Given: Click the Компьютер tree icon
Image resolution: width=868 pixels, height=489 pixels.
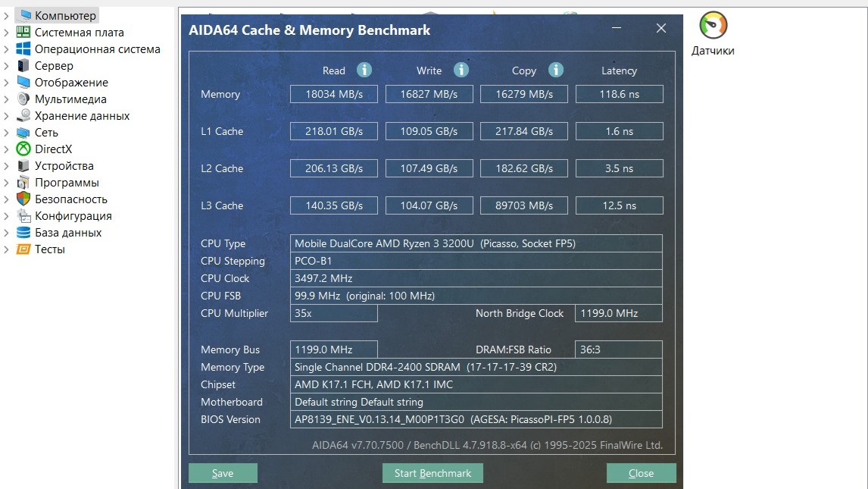Looking at the screenshot, I should click(x=24, y=15).
